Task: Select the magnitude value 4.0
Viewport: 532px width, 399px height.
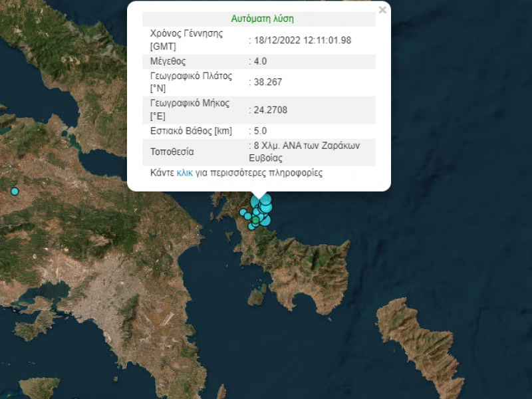Action: (x=259, y=61)
